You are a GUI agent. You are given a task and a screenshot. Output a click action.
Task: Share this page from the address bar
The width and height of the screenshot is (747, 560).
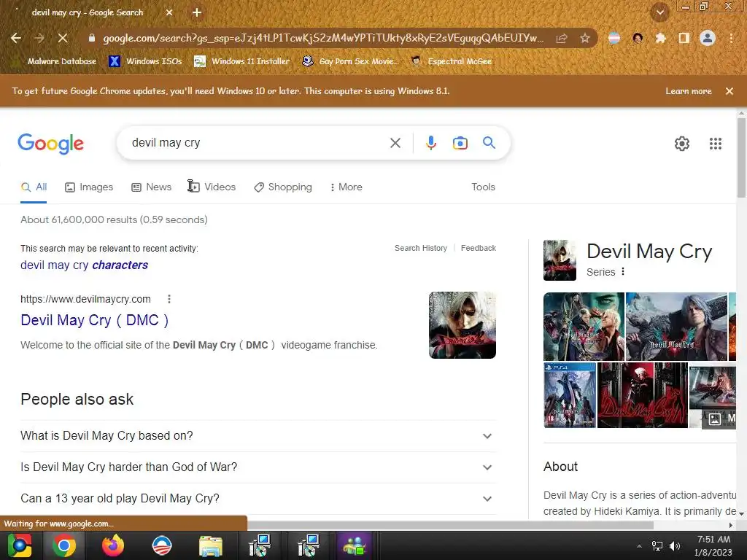point(562,38)
